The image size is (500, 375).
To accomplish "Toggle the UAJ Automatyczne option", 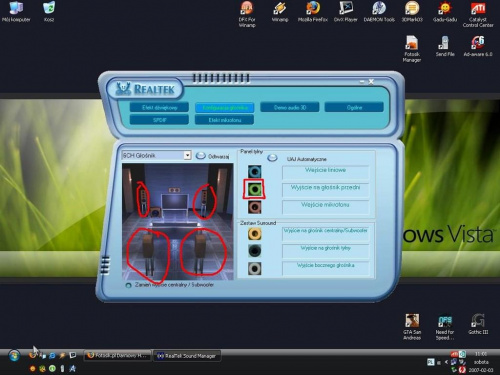I will (272, 158).
